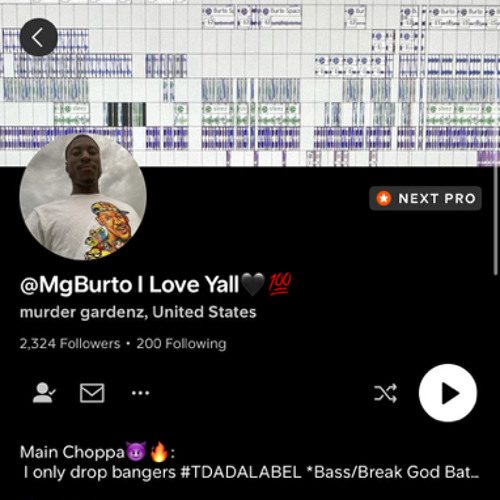Image resolution: width=500 pixels, height=500 pixels.
Task: Click the orange star icon in NEXT PRO badge
Action: point(384,198)
